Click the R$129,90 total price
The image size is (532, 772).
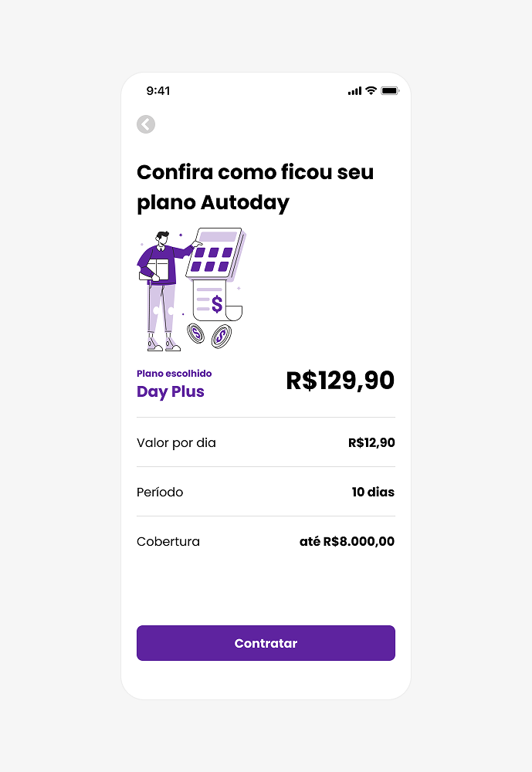pyautogui.click(x=340, y=381)
